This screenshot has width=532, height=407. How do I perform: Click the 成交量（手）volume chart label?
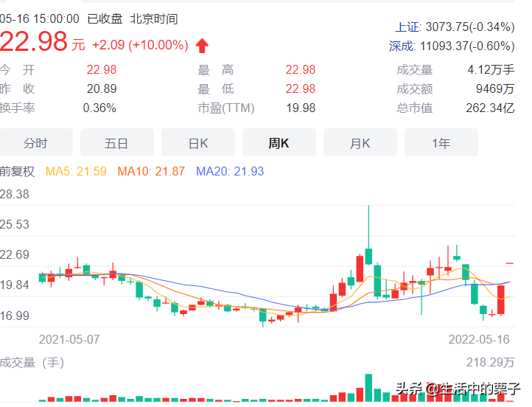pyautogui.click(x=32, y=362)
